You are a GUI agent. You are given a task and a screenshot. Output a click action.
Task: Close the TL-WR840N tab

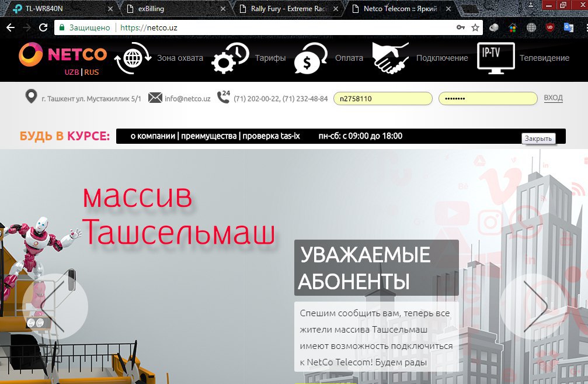point(110,9)
